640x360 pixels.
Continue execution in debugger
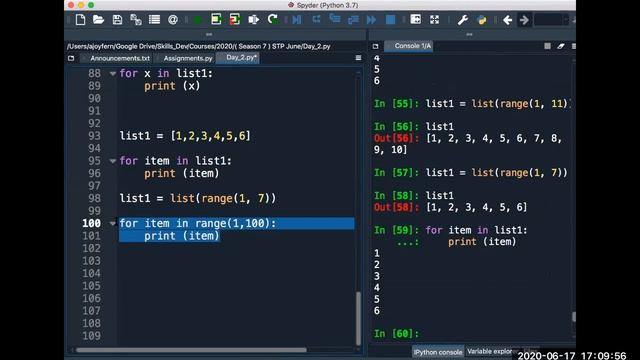[371, 20]
